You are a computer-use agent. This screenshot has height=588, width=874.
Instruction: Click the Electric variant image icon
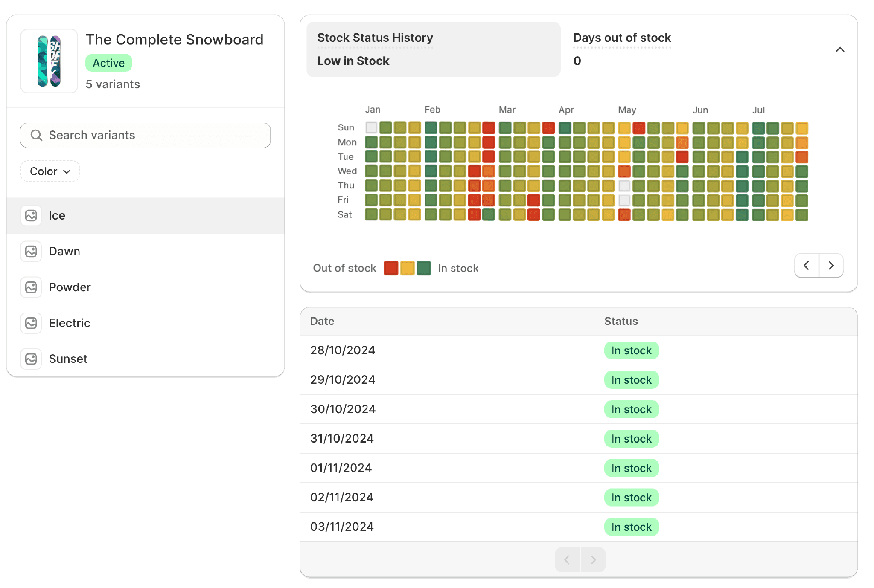tap(31, 323)
